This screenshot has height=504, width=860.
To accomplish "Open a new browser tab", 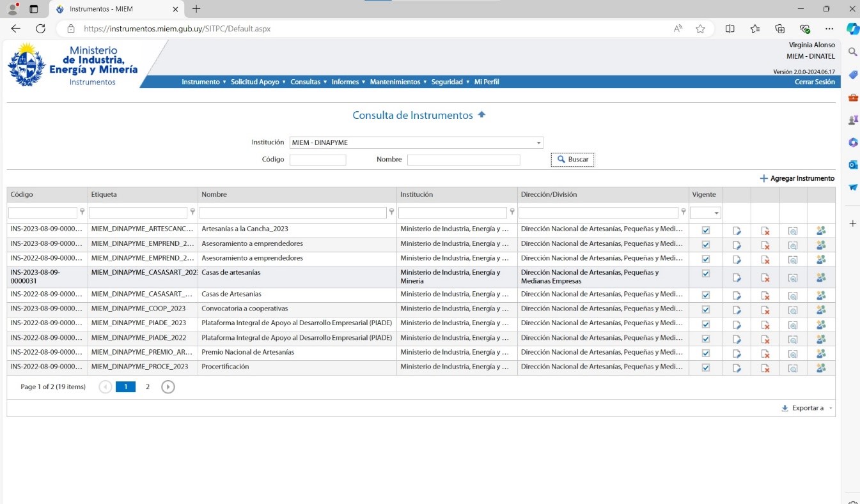I will pyautogui.click(x=196, y=9).
